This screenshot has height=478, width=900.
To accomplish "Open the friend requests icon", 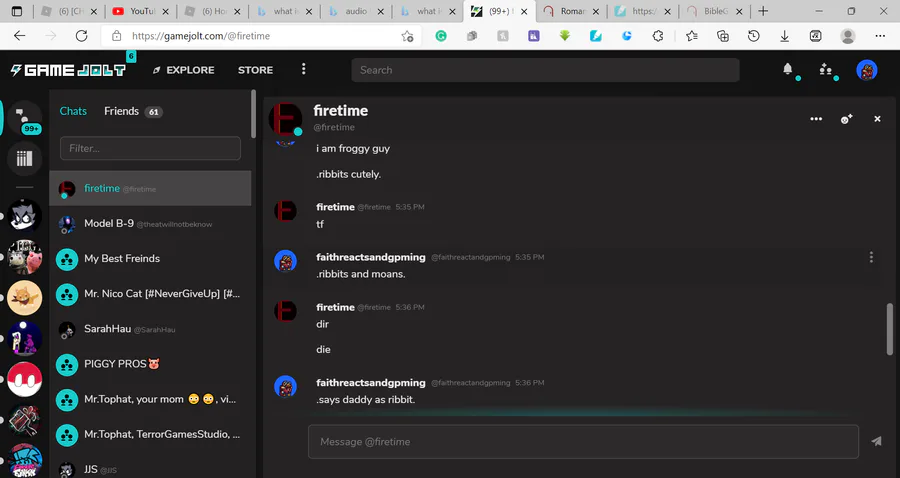I will (x=825, y=69).
